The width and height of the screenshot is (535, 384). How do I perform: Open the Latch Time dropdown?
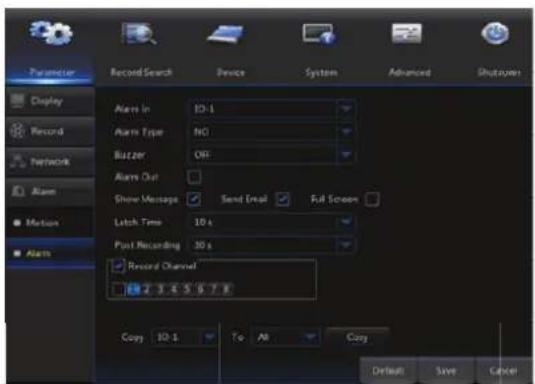pos(272,222)
